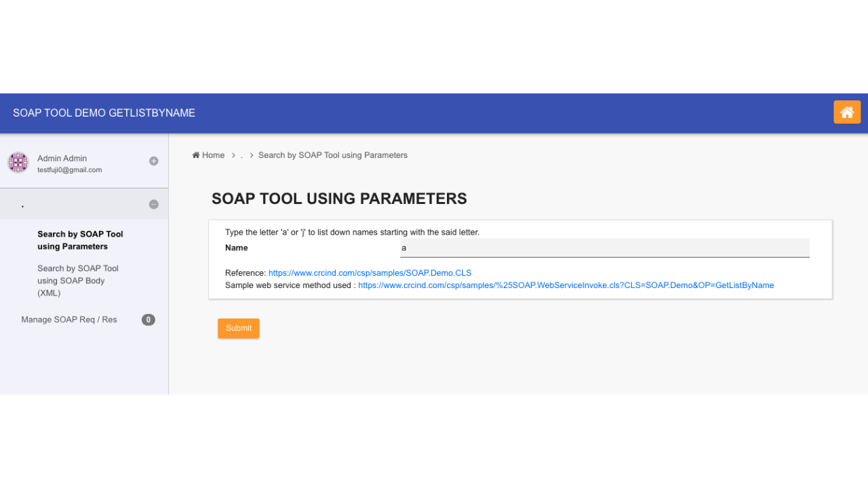This screenshot has height=488, width=868.
Task: Go to Manage SOAP Req / Res
Action: pyautogui.click(x=69, y=320)
